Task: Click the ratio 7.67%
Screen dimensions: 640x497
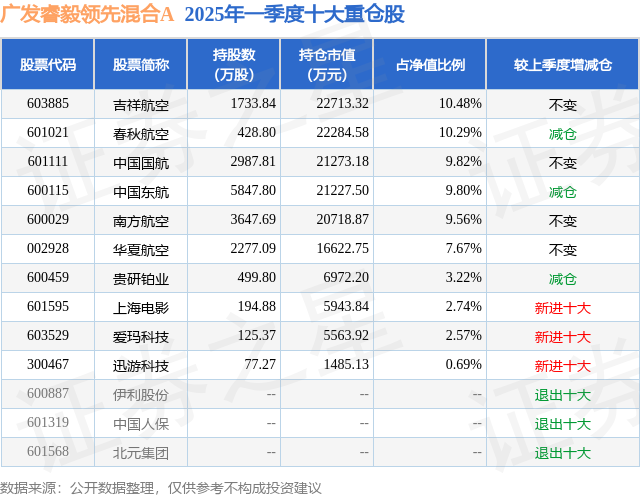Action: [x=463, y=248]
